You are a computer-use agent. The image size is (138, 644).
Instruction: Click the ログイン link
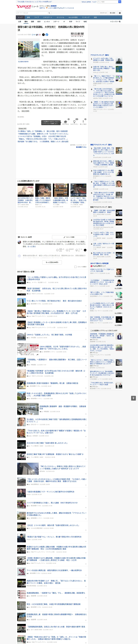click(x=42, y=8)
